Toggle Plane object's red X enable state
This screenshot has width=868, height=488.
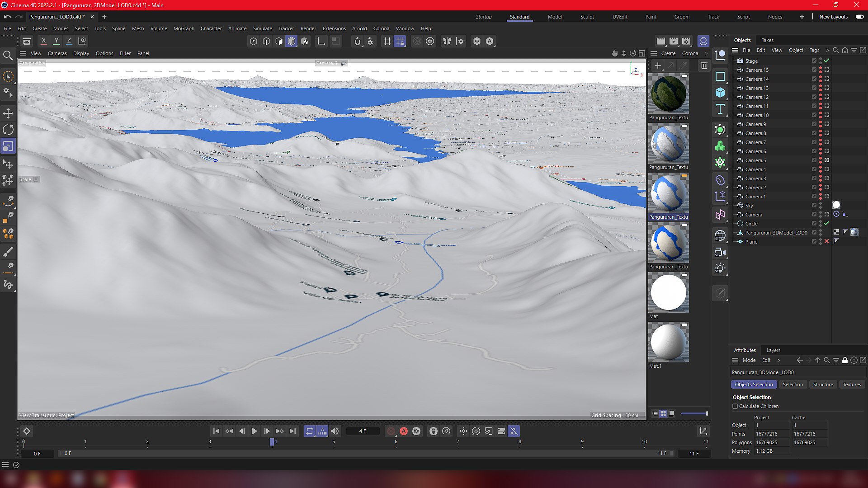tap(827, 242)
